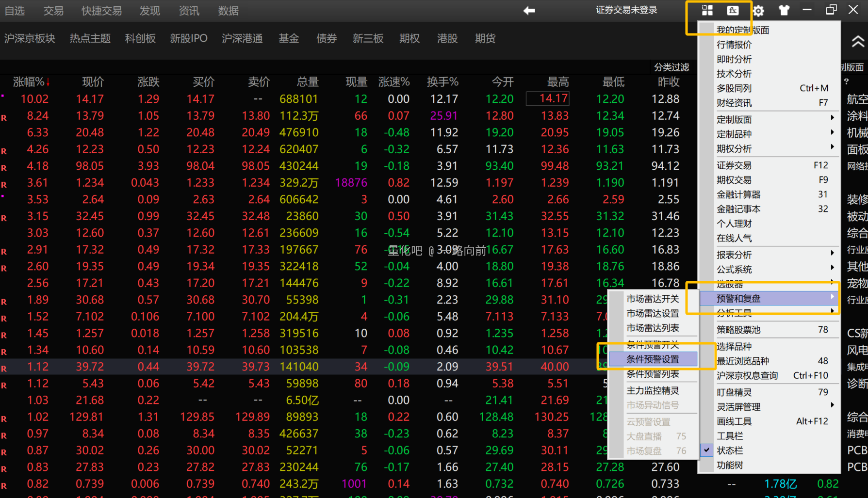Toggle the 状态栏 checked menu item
868x498 pixels.
[730, 450]
